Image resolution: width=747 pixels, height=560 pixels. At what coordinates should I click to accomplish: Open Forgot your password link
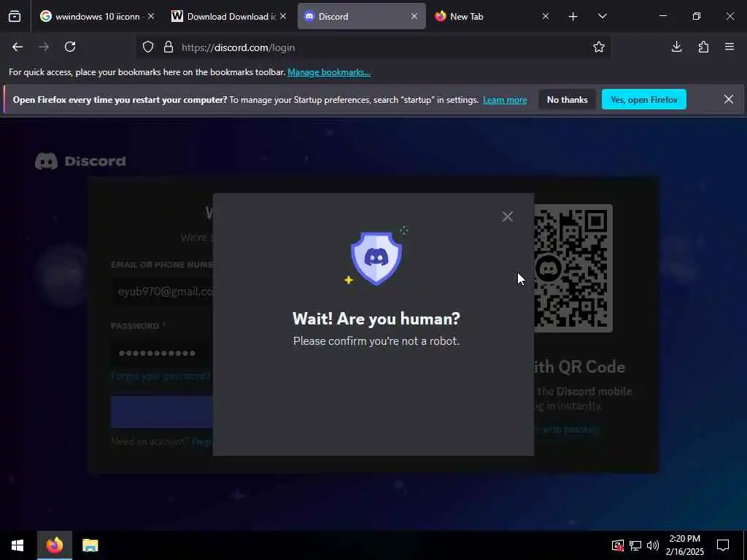point(160,376)
